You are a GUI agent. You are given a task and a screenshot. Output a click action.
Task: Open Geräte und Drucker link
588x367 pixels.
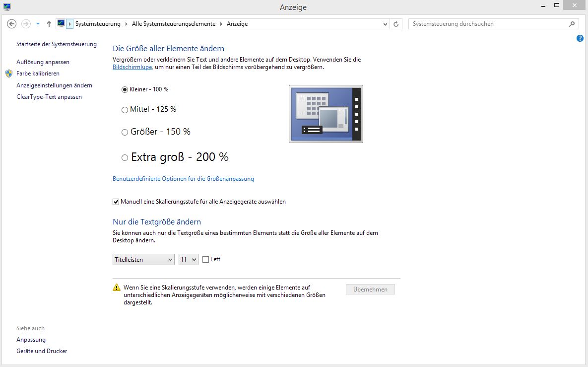coord(42,351)
